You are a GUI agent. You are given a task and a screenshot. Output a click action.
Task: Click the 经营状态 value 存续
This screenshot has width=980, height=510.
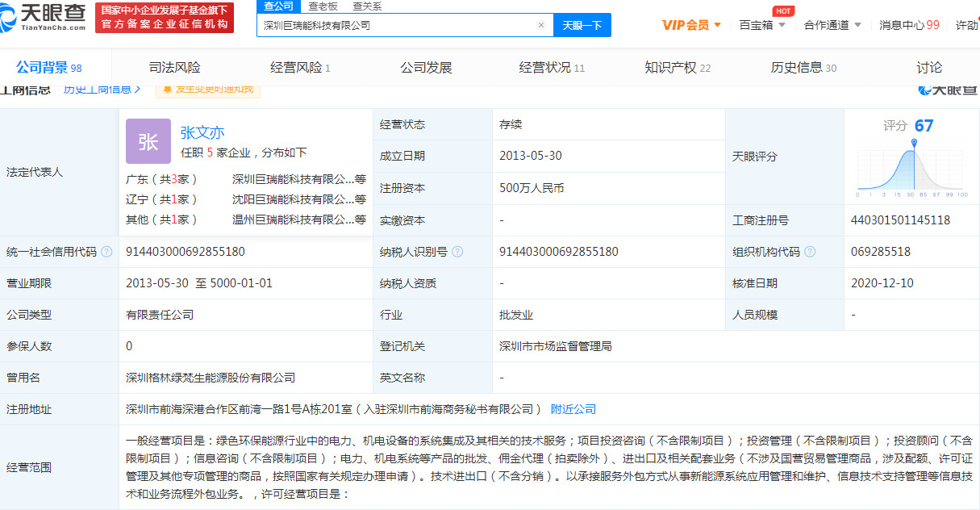[511, 124]
